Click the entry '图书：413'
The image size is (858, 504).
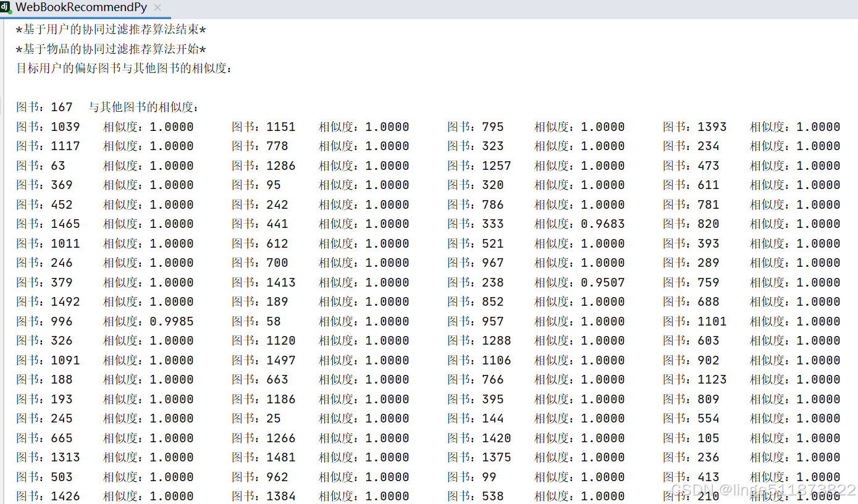(x=691, y=477)
